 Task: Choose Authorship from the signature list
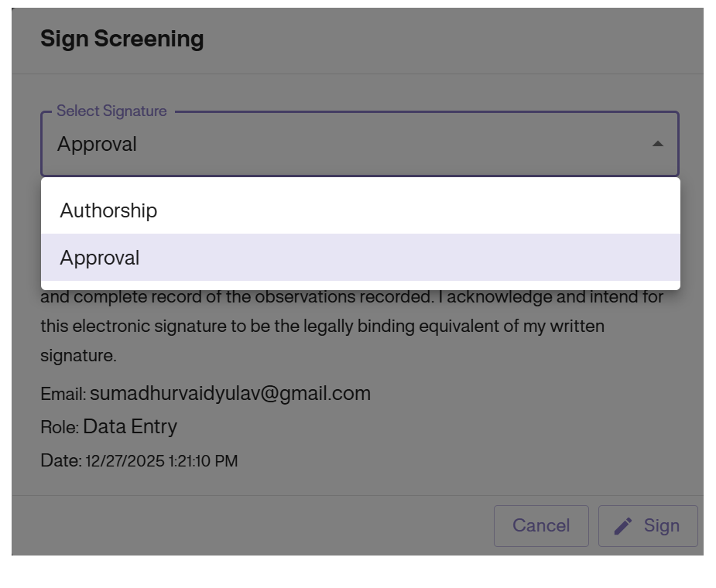pyautogui.click(x=108, y=210)
